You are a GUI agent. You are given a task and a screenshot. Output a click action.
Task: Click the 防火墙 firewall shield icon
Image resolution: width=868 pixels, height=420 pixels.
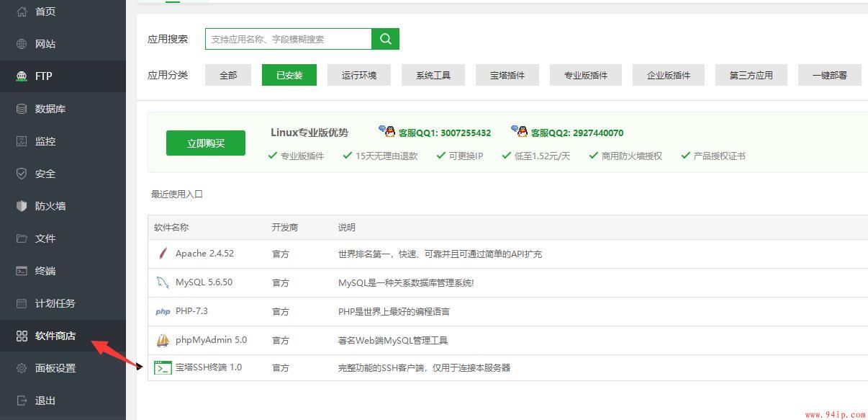[x=22, y=206]
